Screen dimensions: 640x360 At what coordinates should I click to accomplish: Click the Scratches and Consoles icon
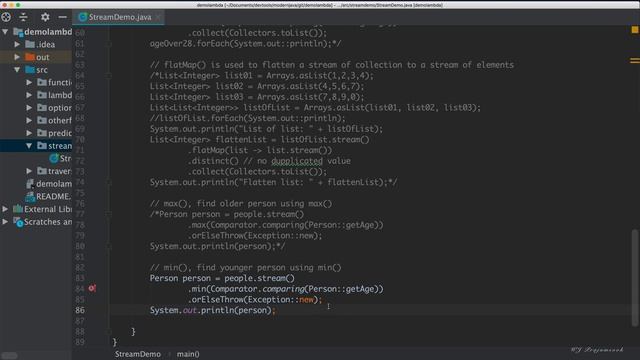pos(18,222)
